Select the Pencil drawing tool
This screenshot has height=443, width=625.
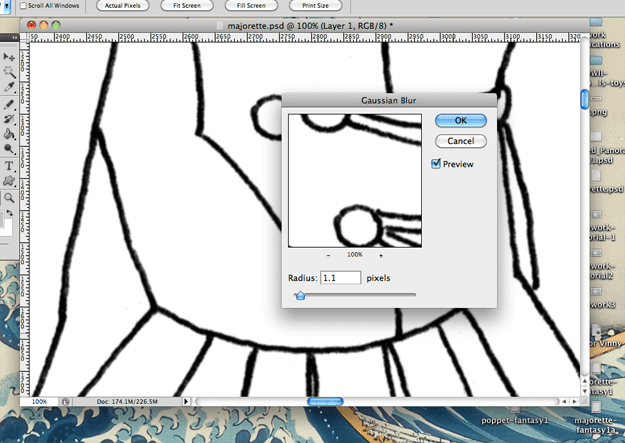[x=9, y=104]
